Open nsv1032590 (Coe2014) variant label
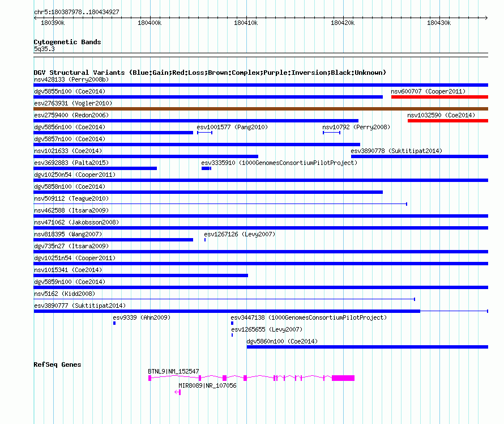504x424 pixels. click(x=441, y=115)
